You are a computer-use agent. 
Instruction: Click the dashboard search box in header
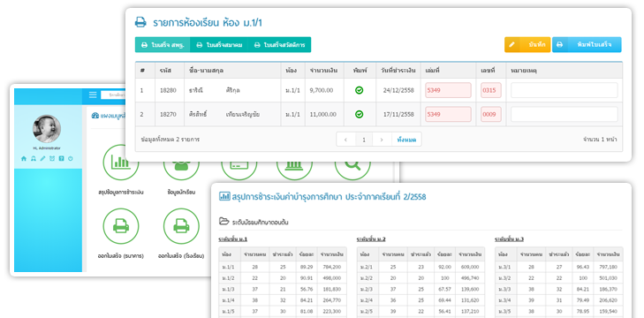coord(113,95)
